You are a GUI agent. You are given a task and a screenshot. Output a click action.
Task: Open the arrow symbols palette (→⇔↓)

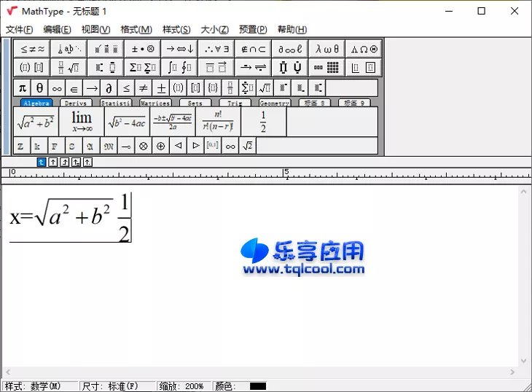[180, 49]
